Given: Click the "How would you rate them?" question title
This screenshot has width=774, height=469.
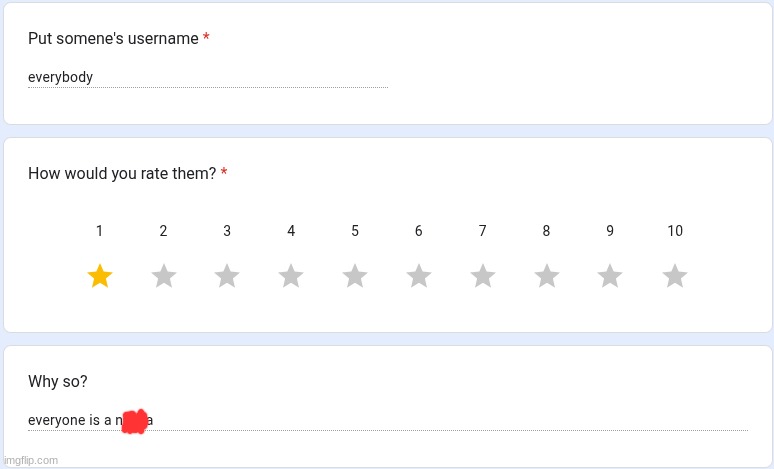Looking at the screenshot, I should [x=122, y=174].
